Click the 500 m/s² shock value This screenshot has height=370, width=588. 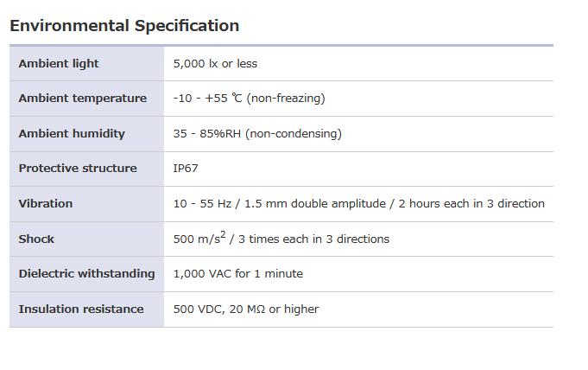coord(199,239)
